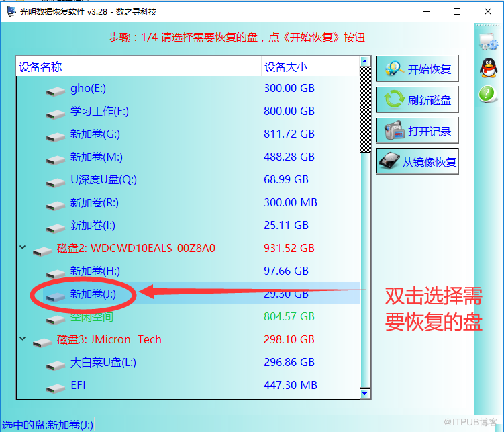Collapse the 磁盘3 JMicron Tech tree node
The width and height of the screenshot is (504, 432).
23,339
